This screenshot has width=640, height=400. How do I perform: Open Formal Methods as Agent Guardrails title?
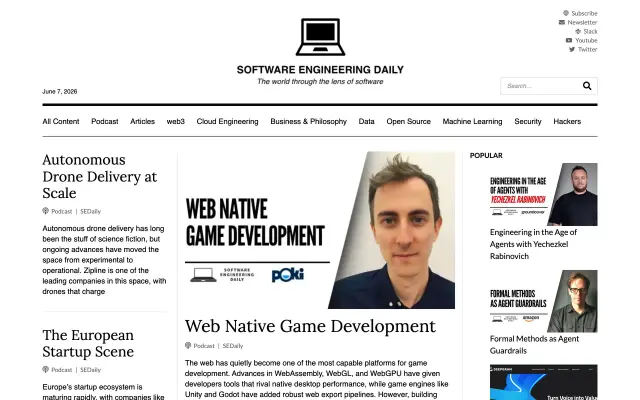tap(534, 344)
